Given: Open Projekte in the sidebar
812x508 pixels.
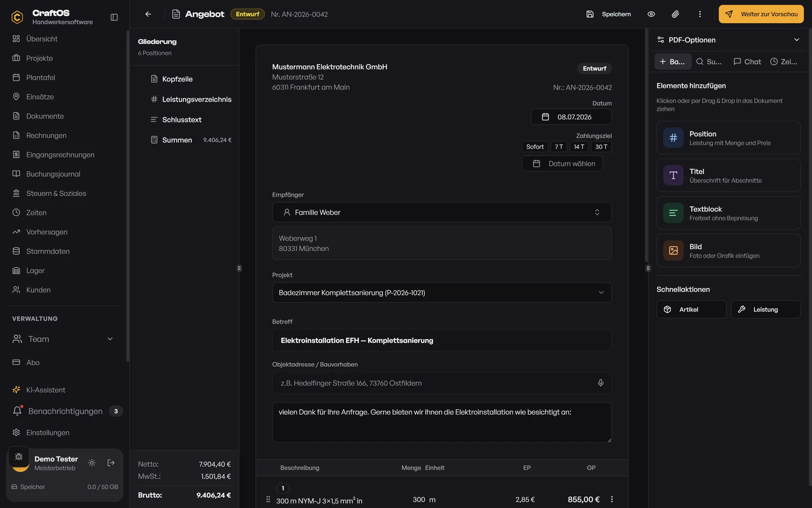Looking at the screenshot, I should pyautogui.click(x=63, y=58).
